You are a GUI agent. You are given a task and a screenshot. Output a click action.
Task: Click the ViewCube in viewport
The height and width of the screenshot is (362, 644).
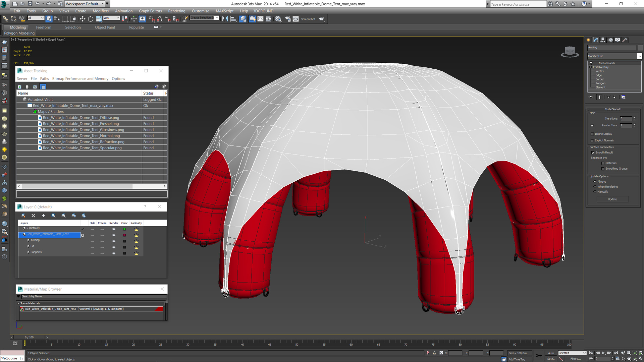570,52
